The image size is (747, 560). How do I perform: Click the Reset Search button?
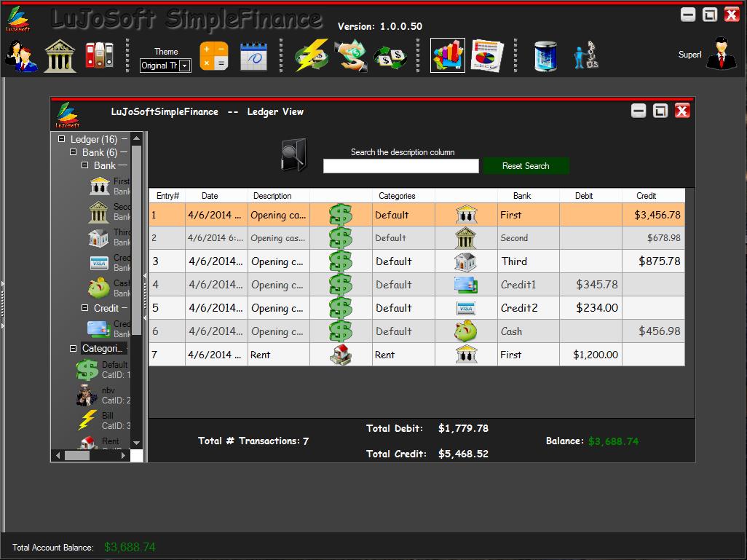pos(526,166)
